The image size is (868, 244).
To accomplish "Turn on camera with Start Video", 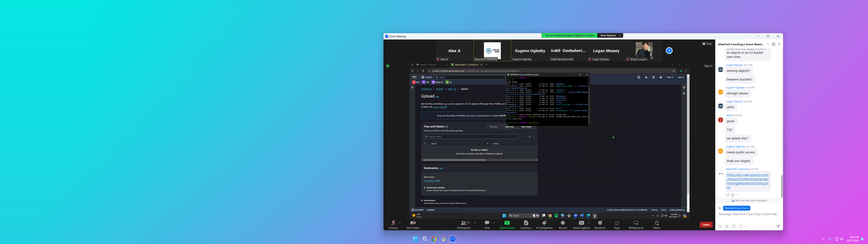I will point(413,223).
